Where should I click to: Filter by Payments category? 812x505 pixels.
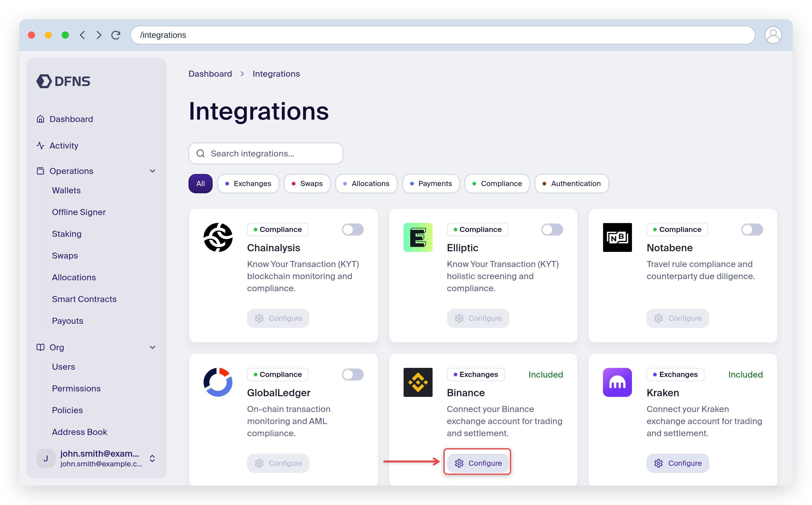pyautogui.click(x=431, y=184)
